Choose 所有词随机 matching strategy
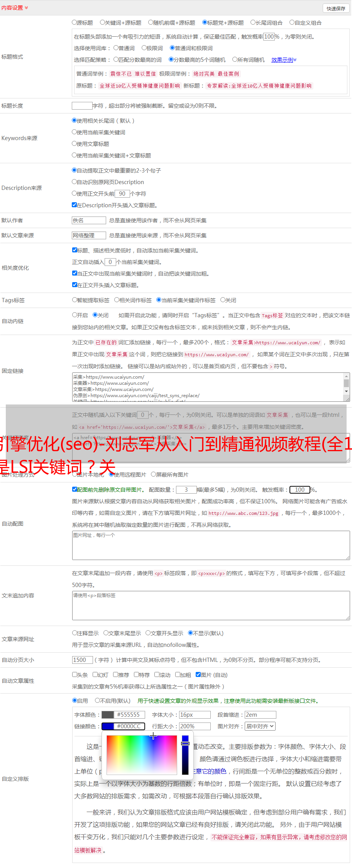Screen dimensions: 352x868 tap(235, 59)
